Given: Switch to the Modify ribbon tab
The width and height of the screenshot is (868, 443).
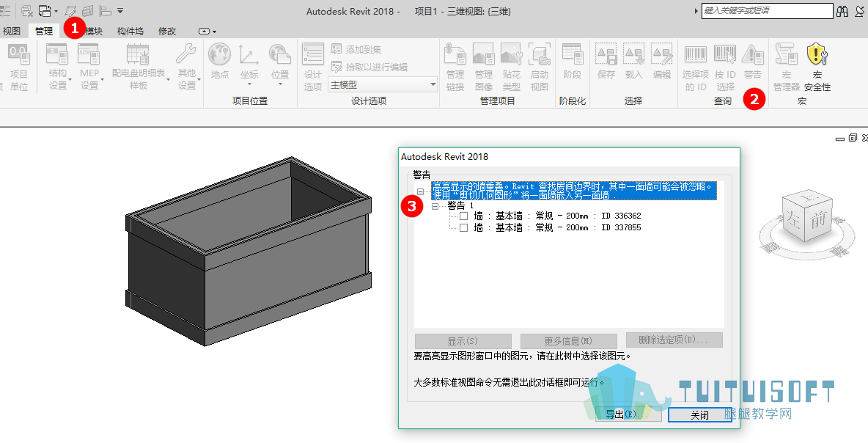Looking at the screenshot, I should point(167,31).
